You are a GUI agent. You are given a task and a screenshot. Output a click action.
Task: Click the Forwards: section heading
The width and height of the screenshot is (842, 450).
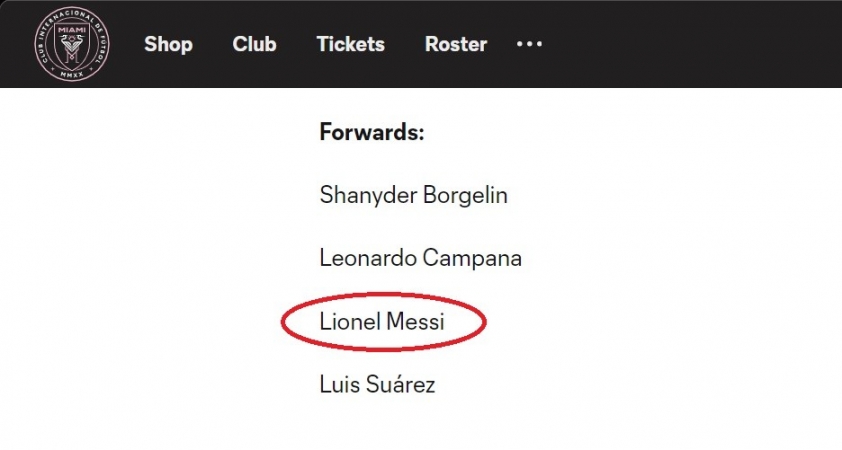372,132
